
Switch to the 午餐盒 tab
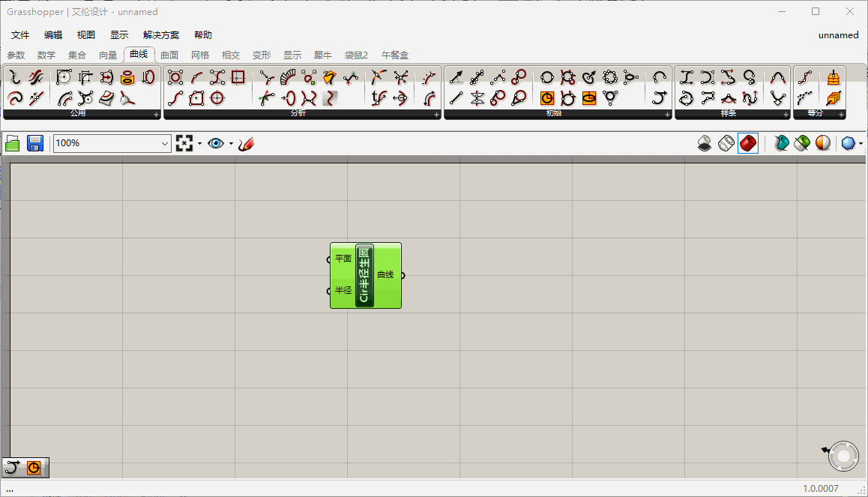[x=395, y=55]
